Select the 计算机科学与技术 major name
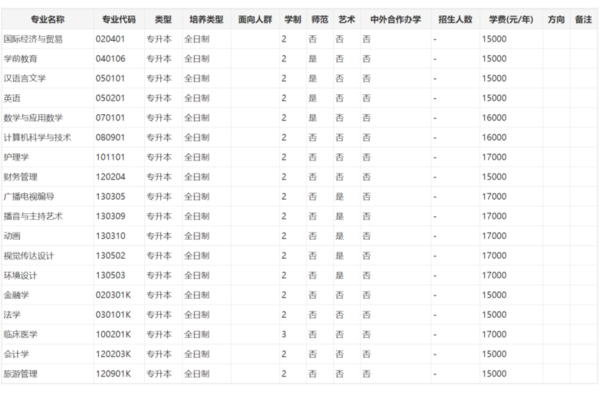 pyautogui.click(x=37, y=138)
